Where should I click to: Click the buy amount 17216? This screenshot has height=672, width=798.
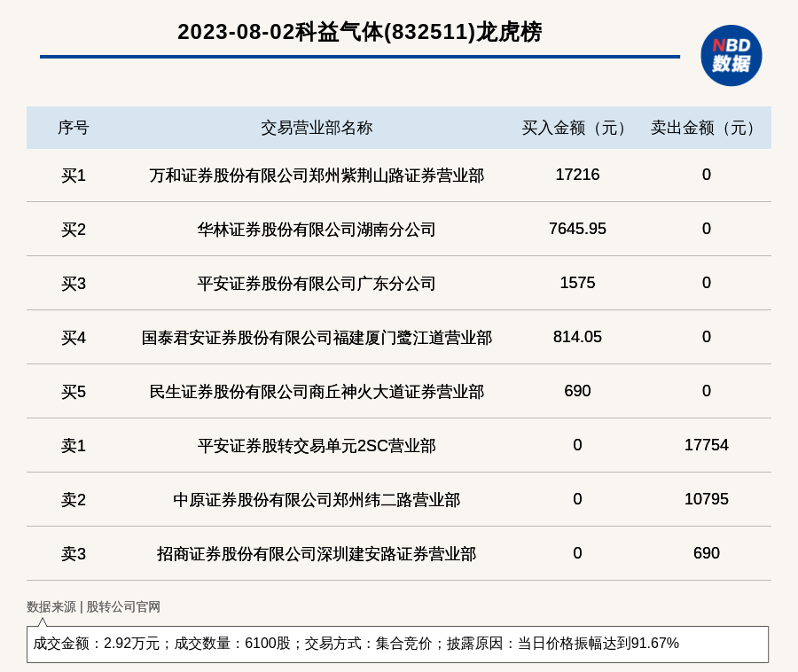click(577, 175)
